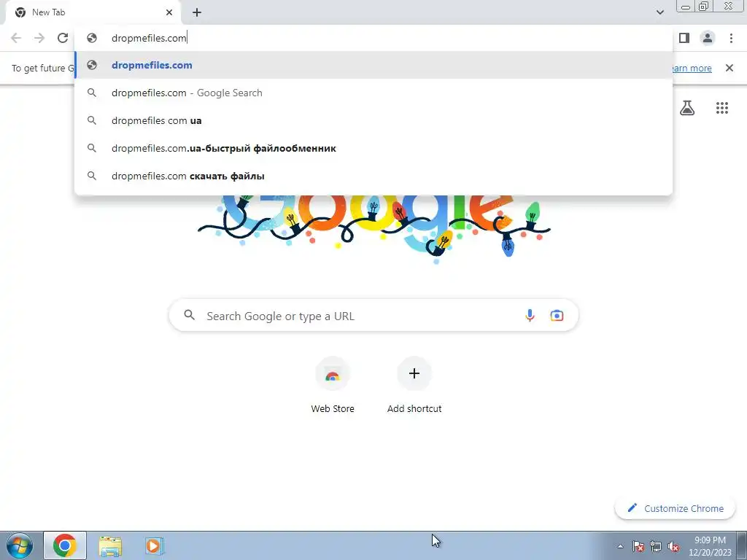Click Chrome icon in taskbar

(65, 545)
